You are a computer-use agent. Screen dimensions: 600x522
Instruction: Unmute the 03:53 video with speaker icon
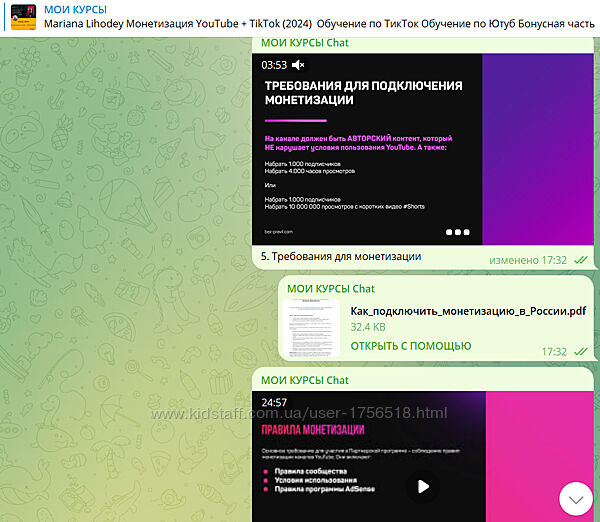(298, 65)
